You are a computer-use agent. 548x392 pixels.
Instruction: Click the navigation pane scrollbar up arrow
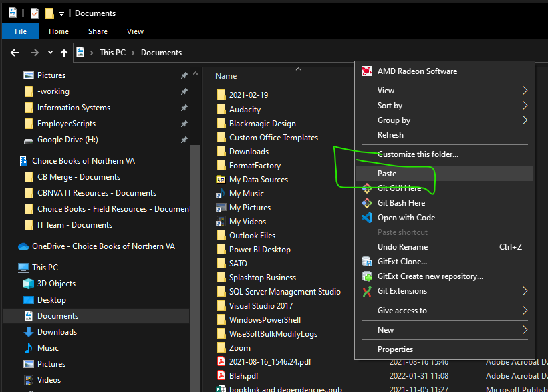[x=195, y=74]
